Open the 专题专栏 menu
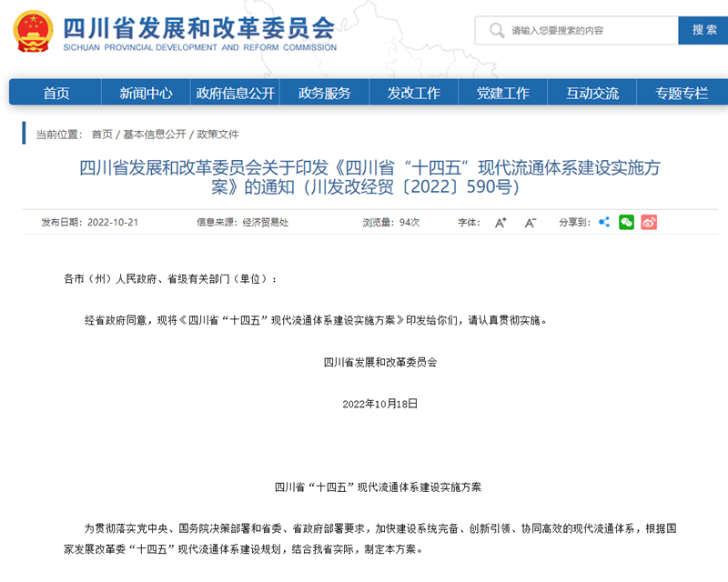 click(x=682, y=93)
